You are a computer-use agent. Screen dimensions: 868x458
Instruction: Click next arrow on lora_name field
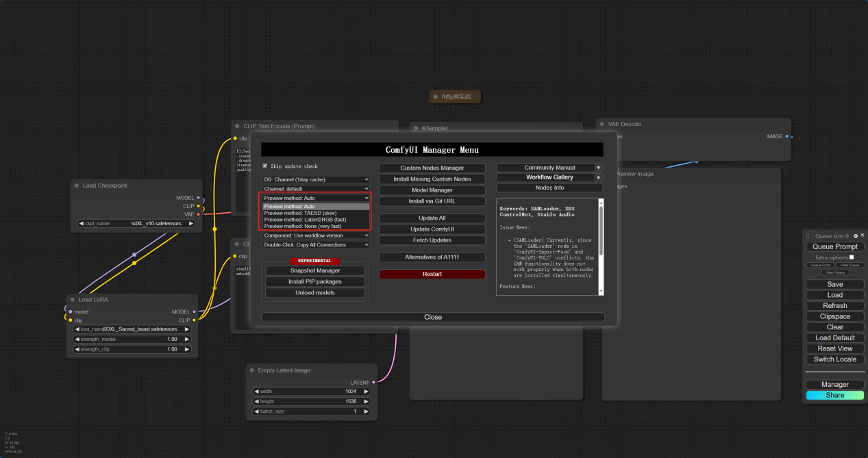click(x=186, y=329)
